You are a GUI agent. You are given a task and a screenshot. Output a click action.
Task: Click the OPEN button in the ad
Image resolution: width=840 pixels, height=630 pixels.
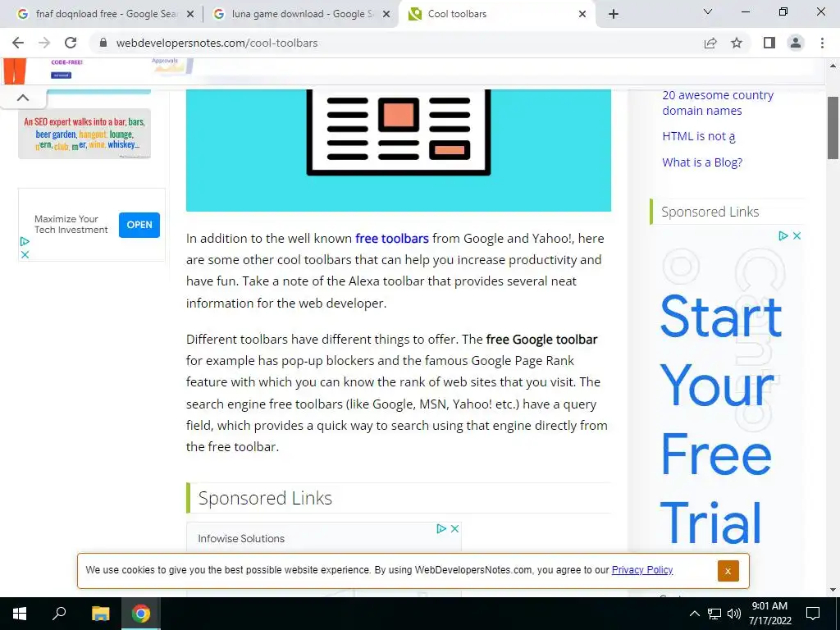139,225
